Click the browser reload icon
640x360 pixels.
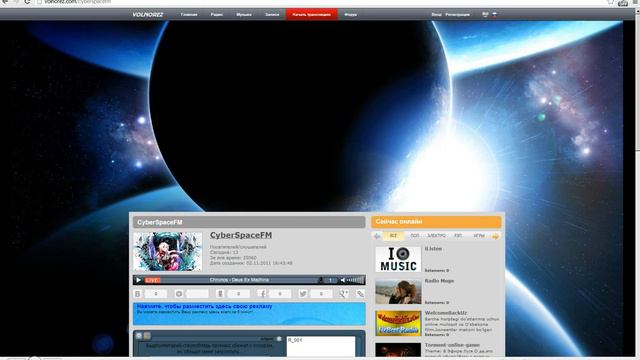pos(27,2)
